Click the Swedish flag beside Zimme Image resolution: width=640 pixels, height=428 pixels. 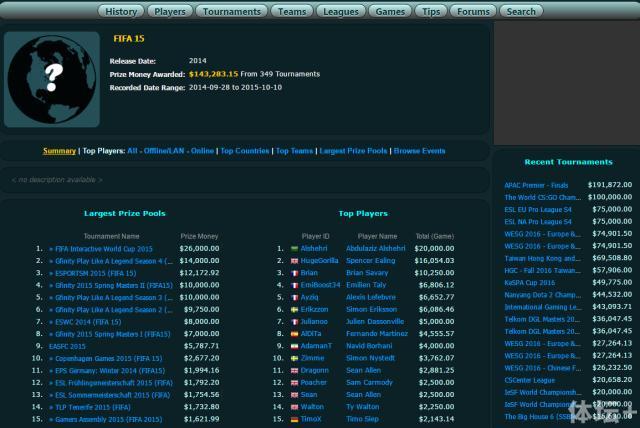pyautogui.click(x=294, y=358)
